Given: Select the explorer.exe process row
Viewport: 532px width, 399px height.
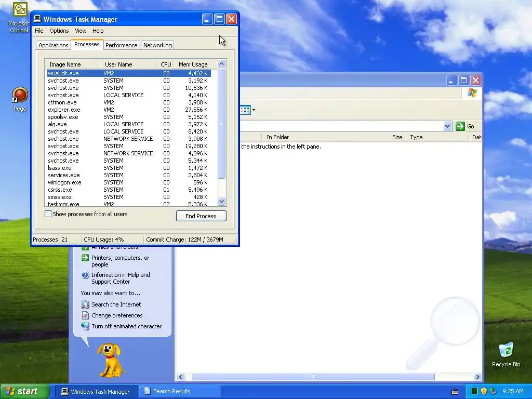Looking at the screenshot, I should [129, 110].
